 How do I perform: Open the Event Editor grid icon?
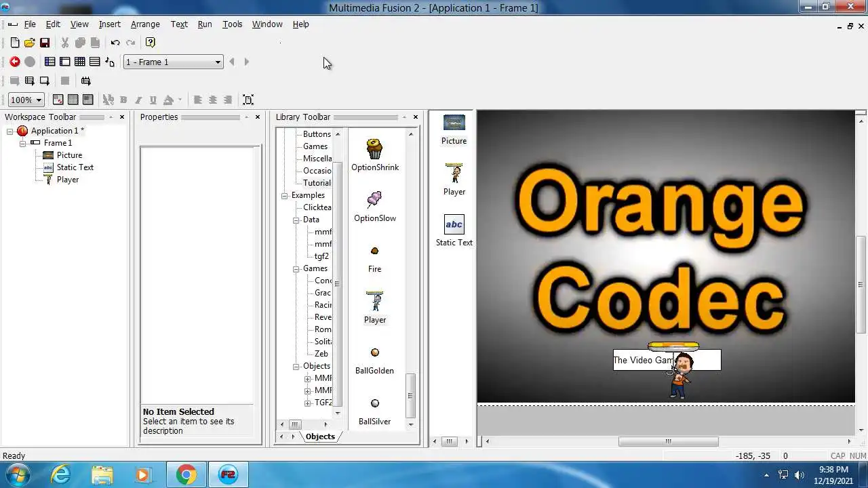(x=80, y=62)
